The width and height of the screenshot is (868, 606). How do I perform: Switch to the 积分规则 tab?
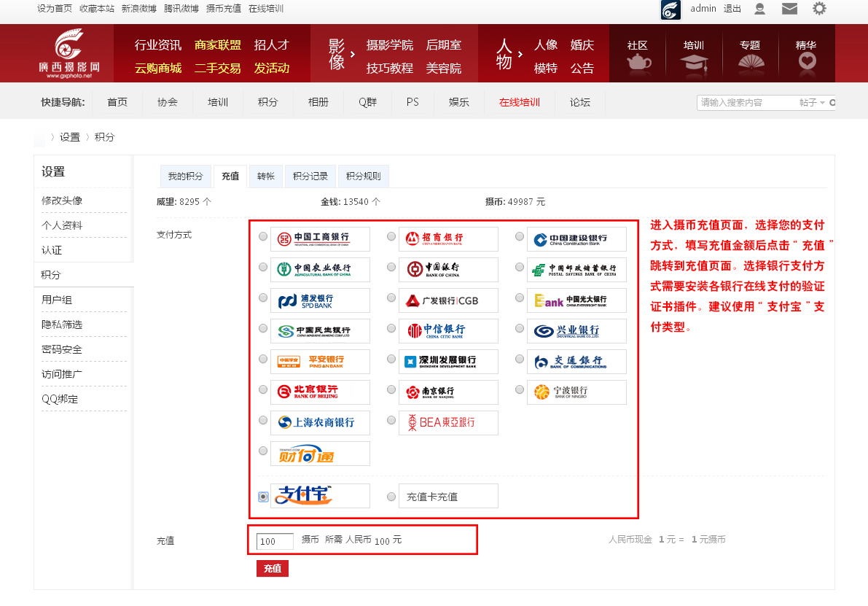(x=363, y=176)
